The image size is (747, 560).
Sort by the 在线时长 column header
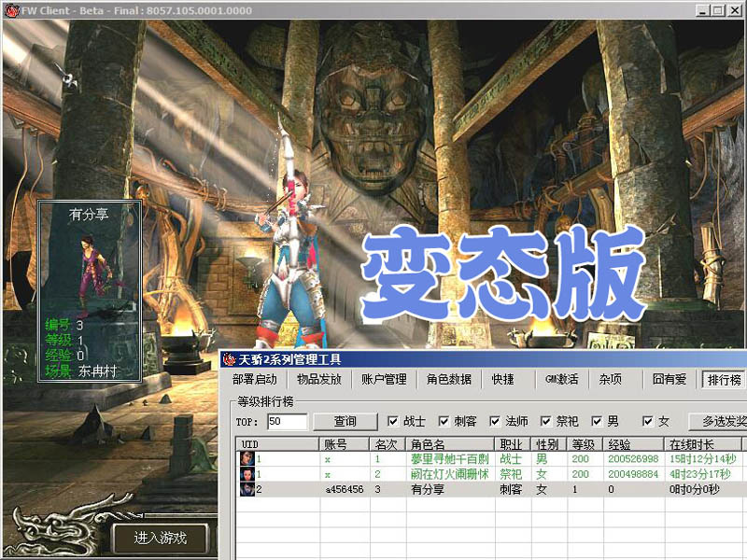coord(703,444)
